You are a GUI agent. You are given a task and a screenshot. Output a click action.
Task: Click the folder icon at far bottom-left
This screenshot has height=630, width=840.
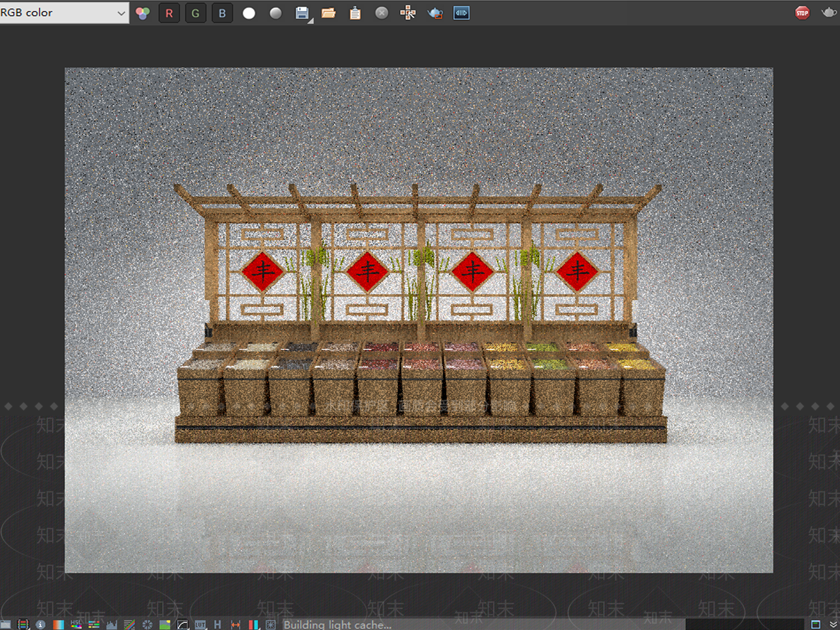(x=5, y=624)
